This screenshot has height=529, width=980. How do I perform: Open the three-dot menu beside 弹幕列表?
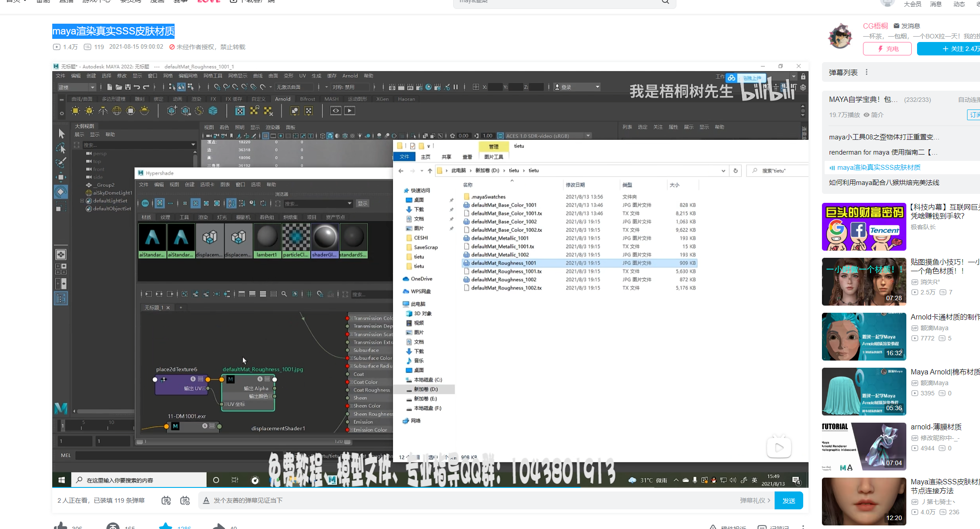867,72
